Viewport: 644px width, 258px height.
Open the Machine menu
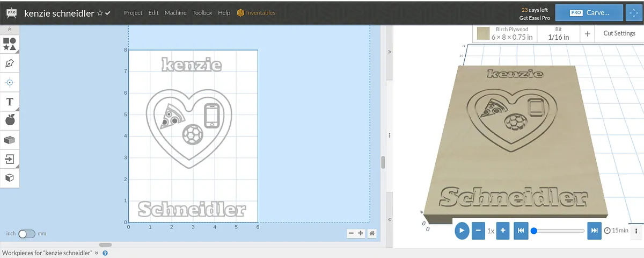tap(175, 13)
